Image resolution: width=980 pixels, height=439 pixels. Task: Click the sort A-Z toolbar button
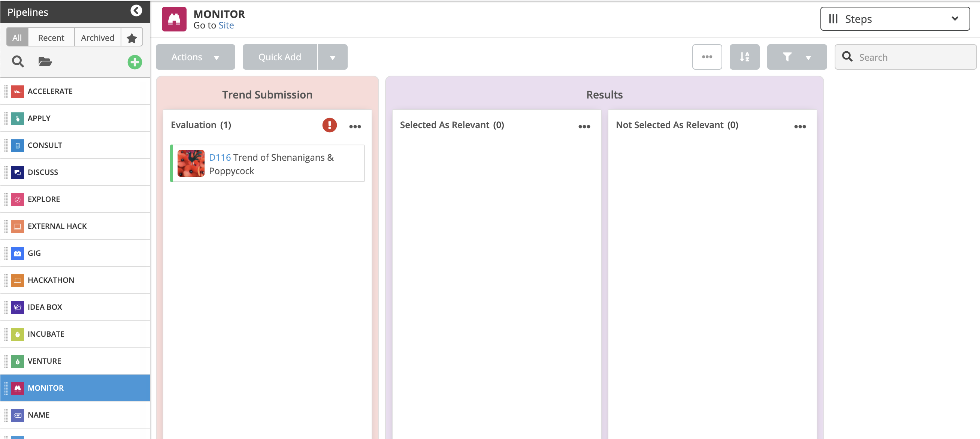pyautogui.click(x=744, y=57)
